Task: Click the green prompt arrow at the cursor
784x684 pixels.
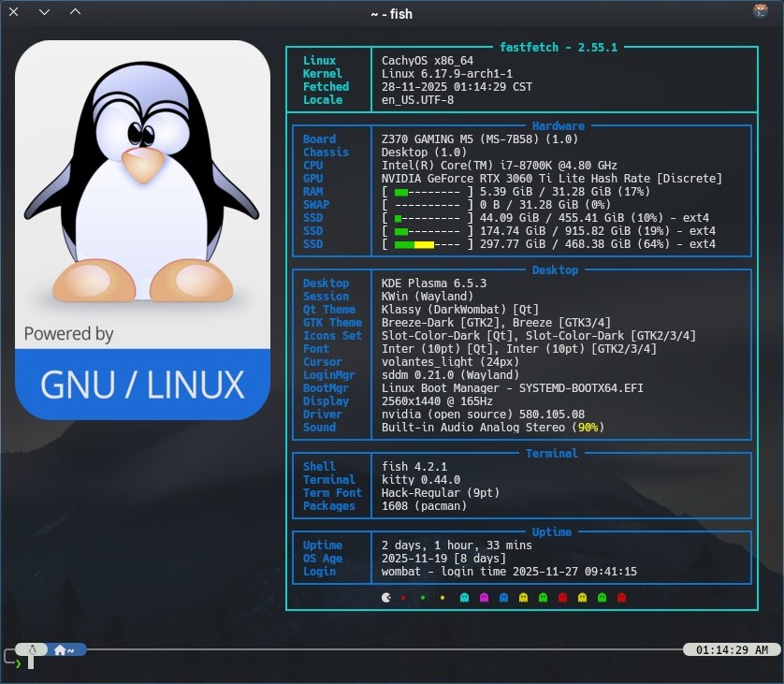Action: coord(18,662)
